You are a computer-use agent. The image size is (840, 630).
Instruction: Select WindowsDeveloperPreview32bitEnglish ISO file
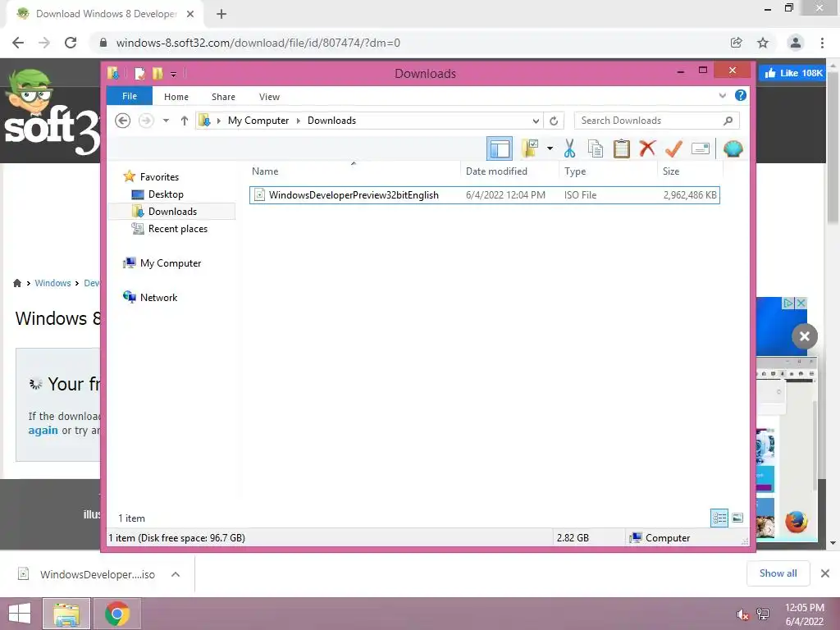(x=484, y=195)
